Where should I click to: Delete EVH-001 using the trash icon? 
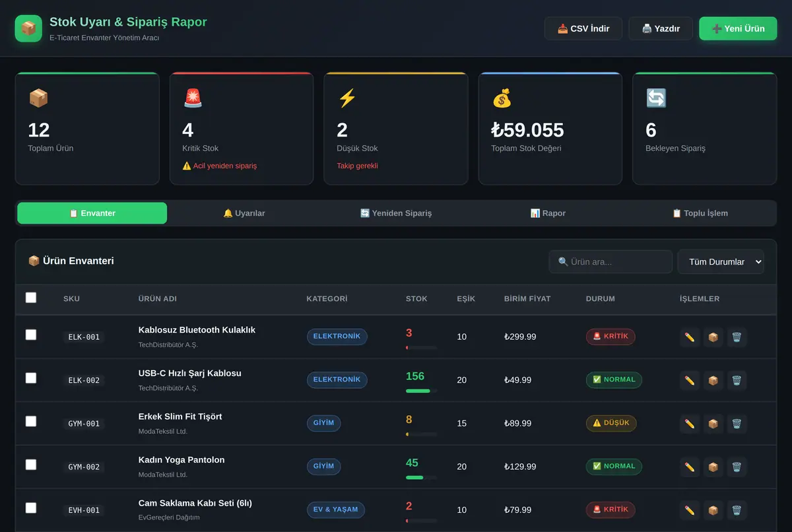737,510
